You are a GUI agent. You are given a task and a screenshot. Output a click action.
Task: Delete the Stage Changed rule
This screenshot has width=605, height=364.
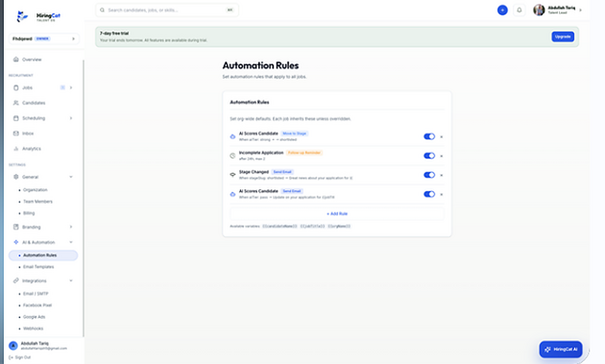(x=441, y=175)
